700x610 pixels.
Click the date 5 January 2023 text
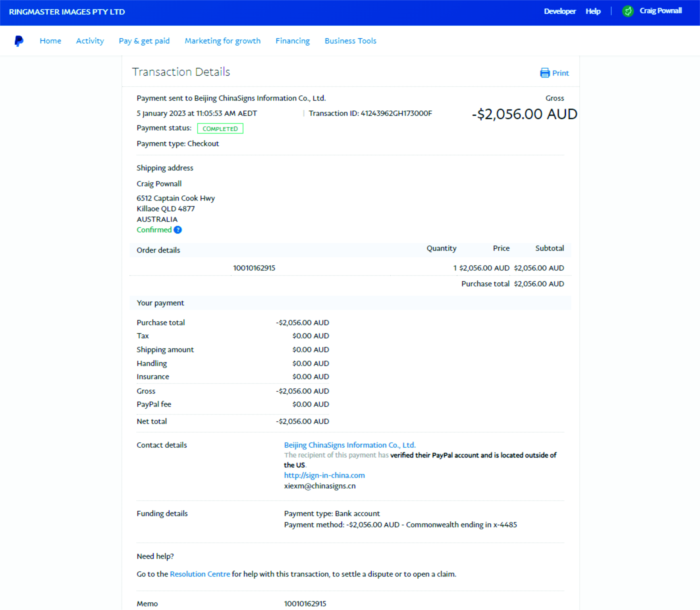click(196, 113)
